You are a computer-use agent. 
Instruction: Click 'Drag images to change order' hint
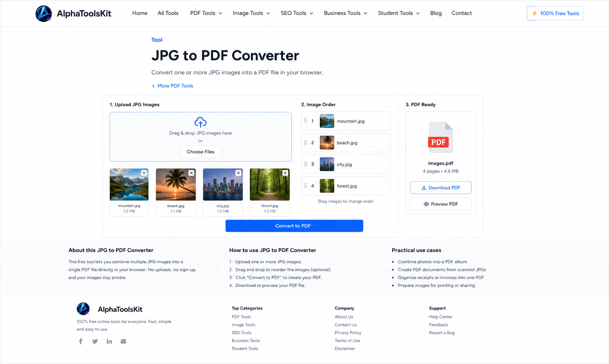click(346, 201)
